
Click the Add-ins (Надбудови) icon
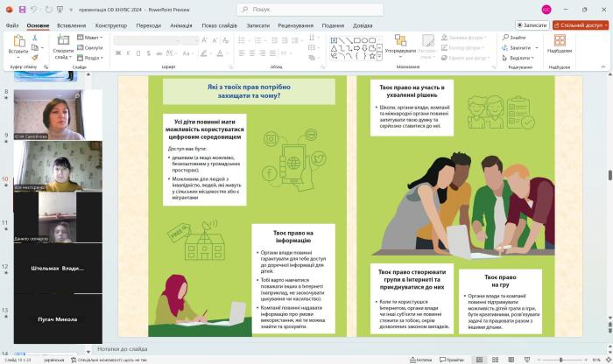(559, 44)
